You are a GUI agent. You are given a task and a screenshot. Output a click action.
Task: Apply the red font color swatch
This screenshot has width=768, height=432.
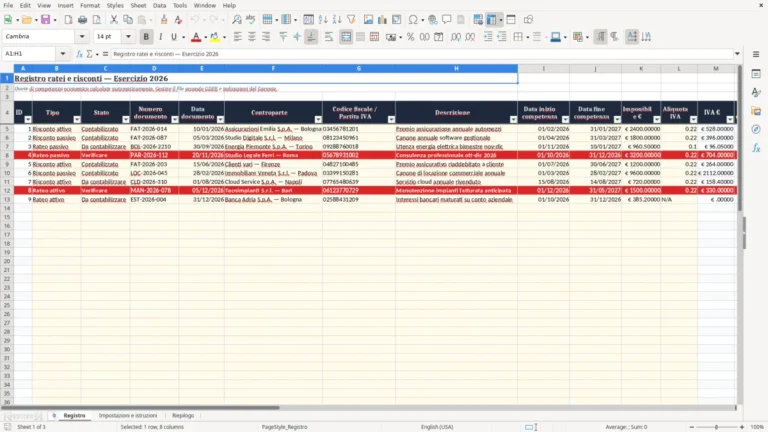click(196, 37)
